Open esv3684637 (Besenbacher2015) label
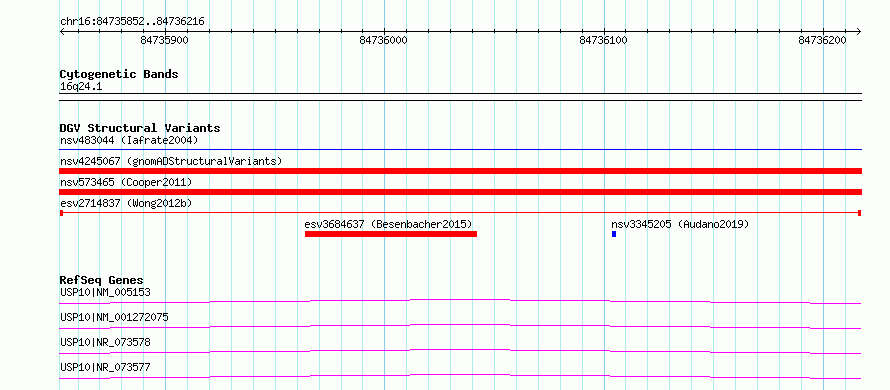The image size is (890, 390). click(389, 224)
